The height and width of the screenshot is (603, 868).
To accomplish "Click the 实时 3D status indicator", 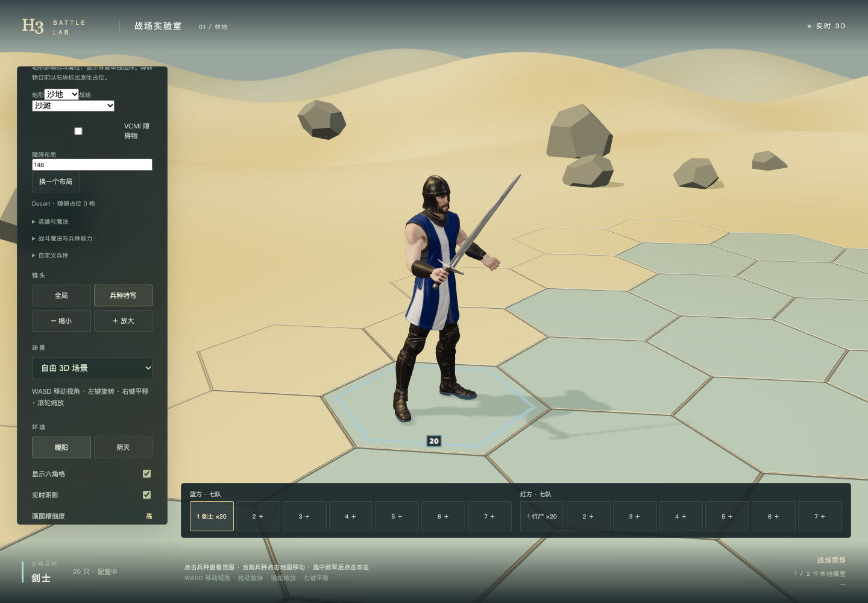I will coord(826,26).
